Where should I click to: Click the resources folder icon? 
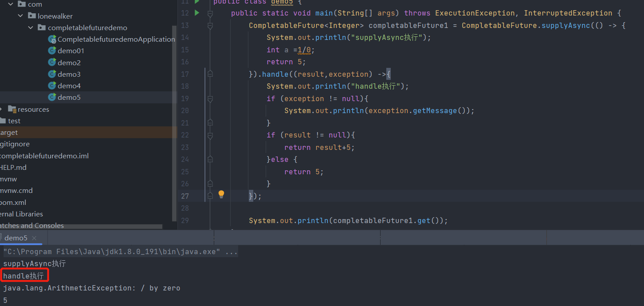point(12,109)
